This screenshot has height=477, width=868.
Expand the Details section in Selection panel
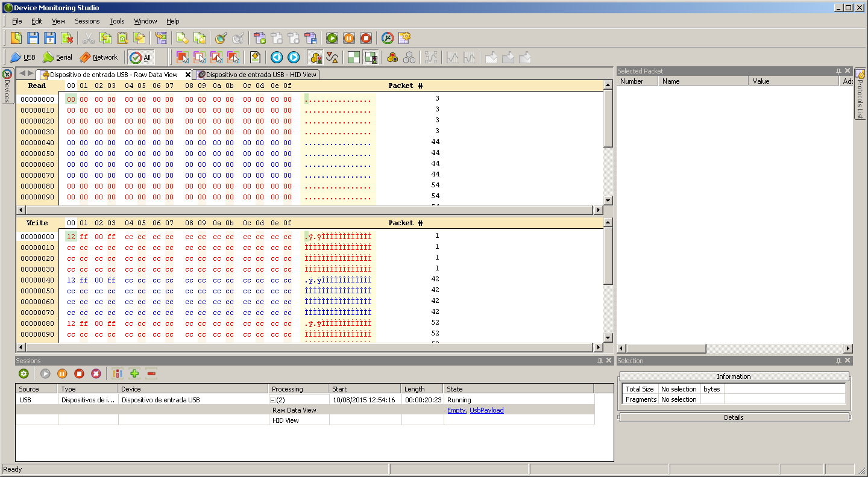tap(734, 417)
